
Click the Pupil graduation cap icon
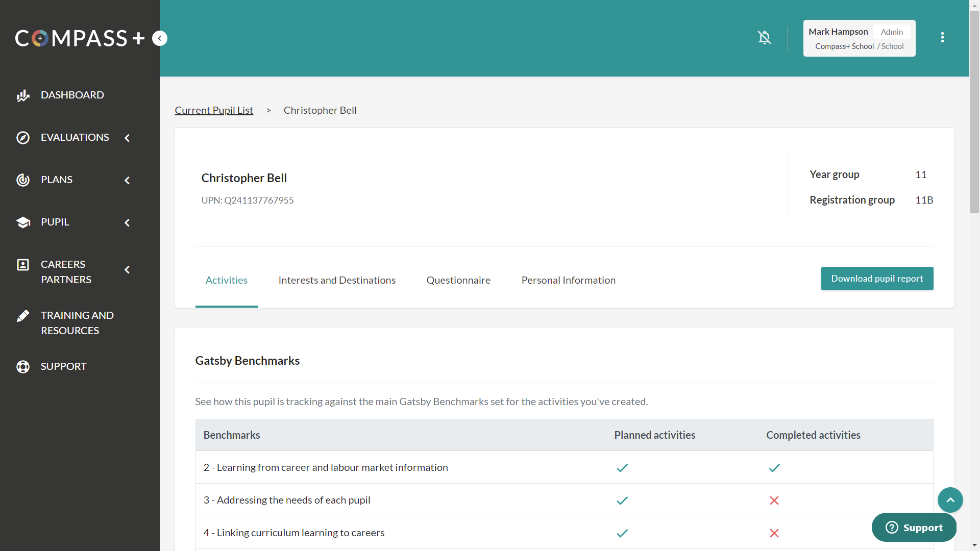(x=23, y=222)
